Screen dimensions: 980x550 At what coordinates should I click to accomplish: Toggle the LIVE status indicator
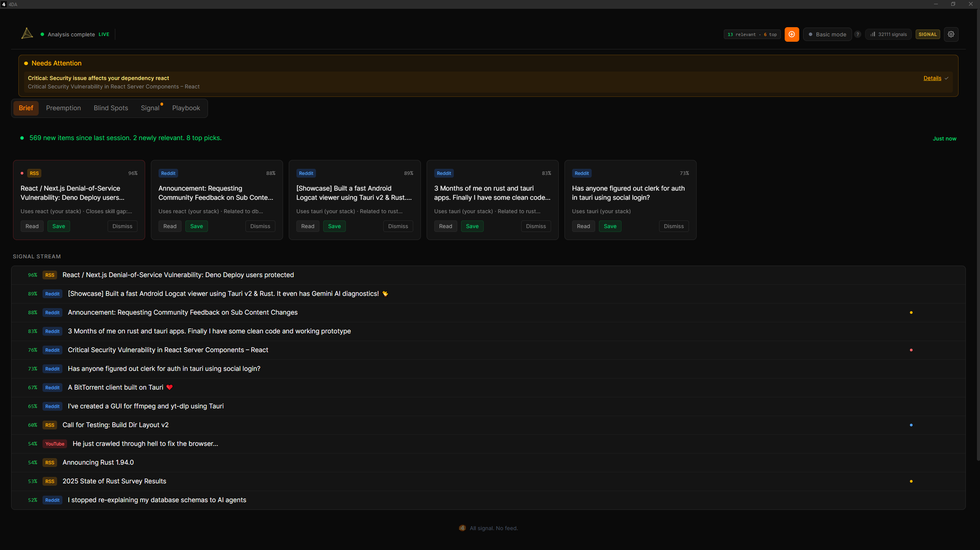(103, 34)
